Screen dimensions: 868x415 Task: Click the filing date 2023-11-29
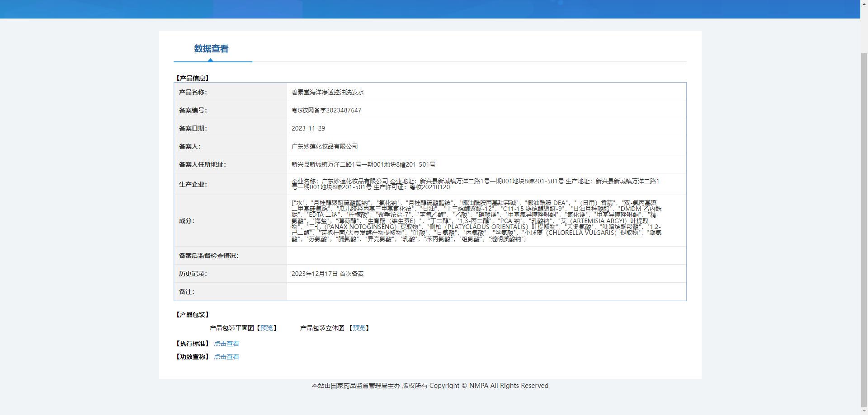tap(308, 128)
